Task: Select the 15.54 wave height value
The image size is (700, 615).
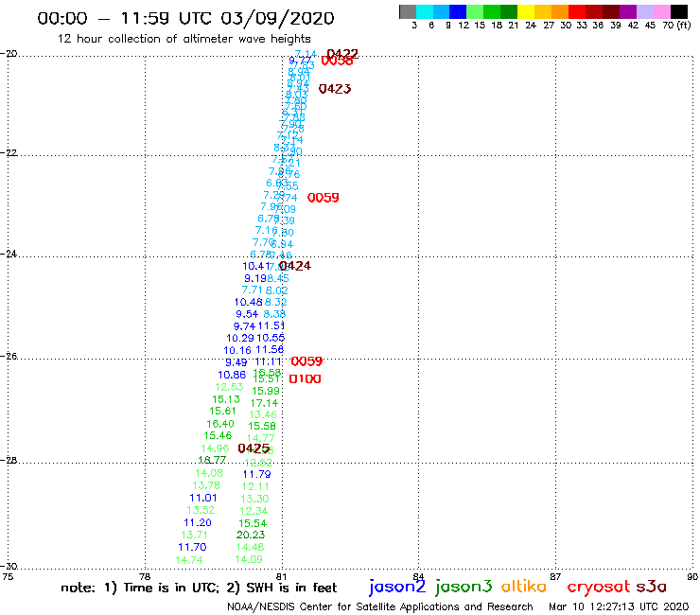Action: pos(253,523)
